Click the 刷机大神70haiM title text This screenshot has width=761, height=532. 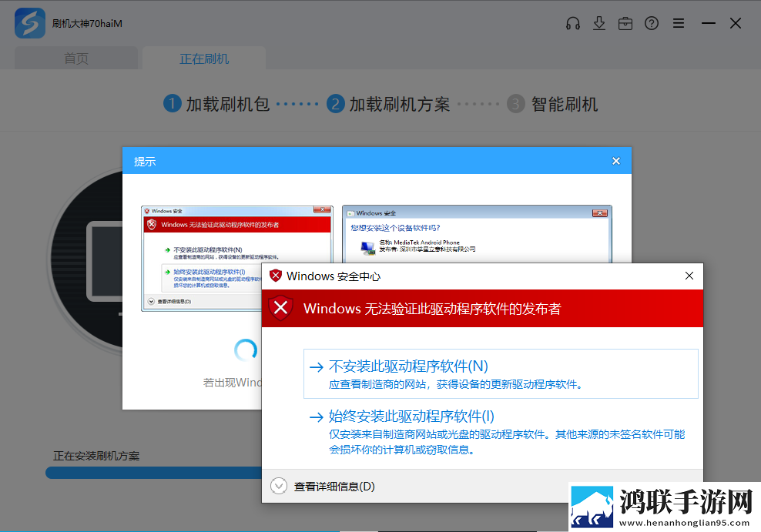(x=87, y=23)
